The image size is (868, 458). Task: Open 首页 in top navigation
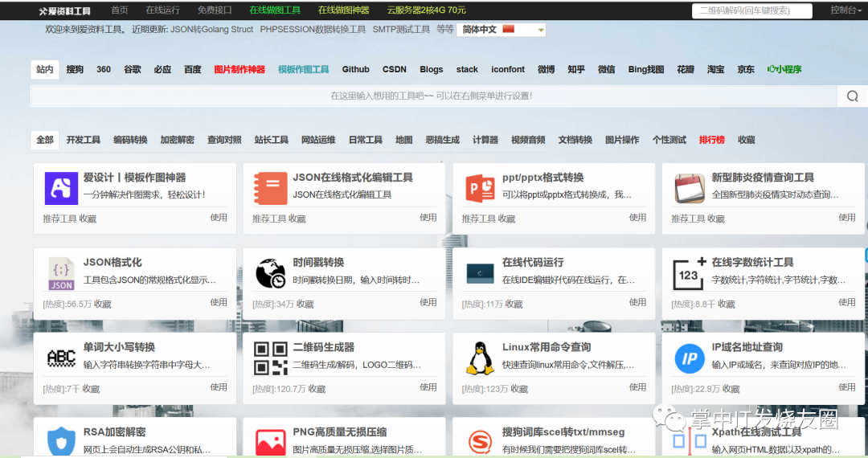point(120,10)
